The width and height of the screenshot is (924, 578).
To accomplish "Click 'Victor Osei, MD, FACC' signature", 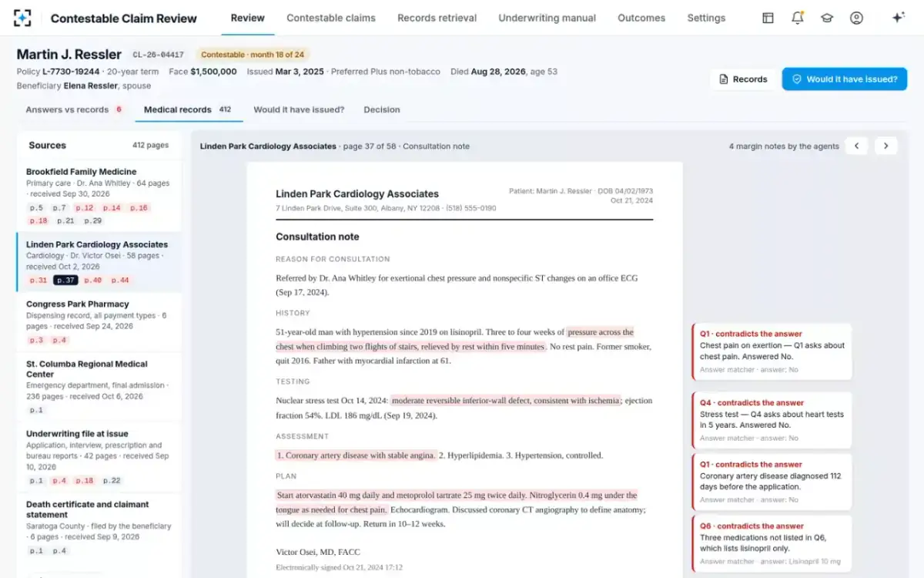I will 318,552.
